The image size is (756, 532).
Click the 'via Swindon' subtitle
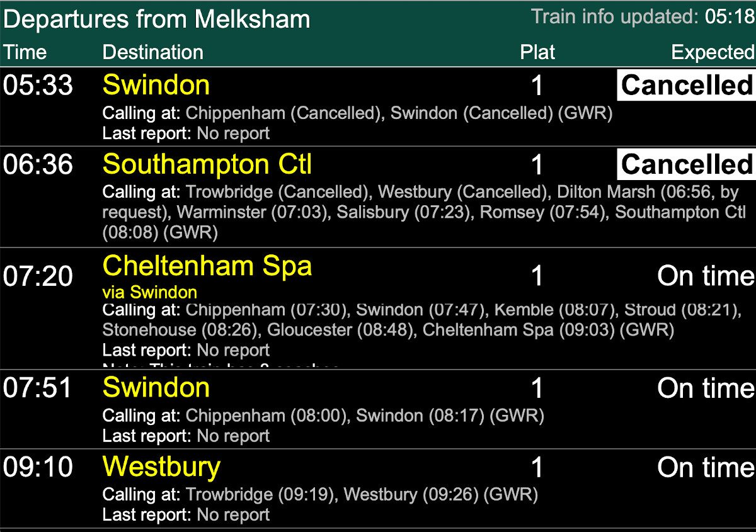coord(150,292)
